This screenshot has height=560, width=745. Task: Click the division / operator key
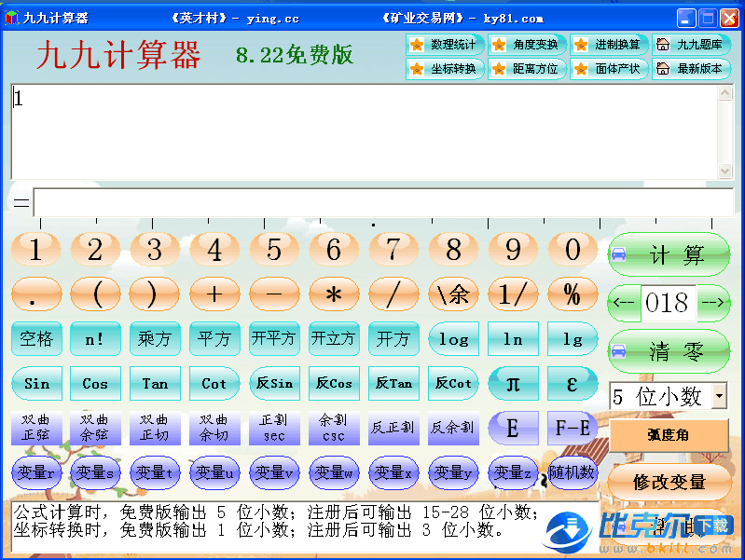click(x=393, y=294)
